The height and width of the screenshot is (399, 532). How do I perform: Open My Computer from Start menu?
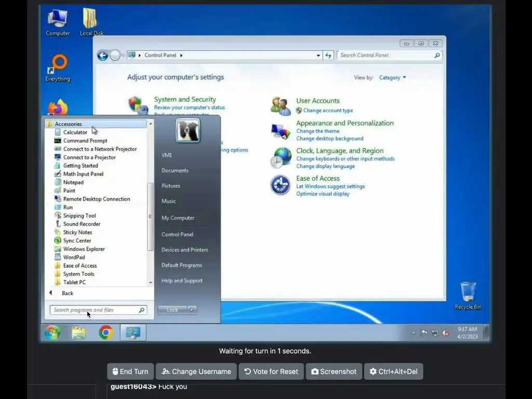[x=178, y=218]
